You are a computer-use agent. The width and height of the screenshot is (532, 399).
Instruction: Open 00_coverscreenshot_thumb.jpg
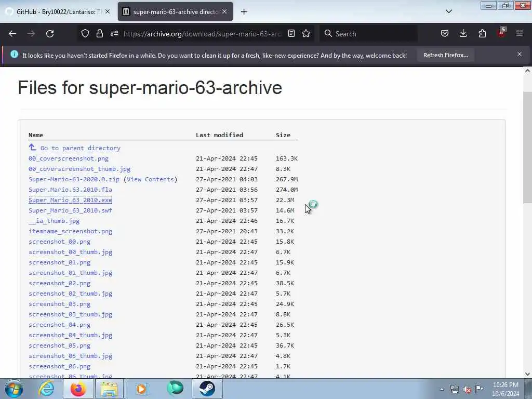coord(79,169)
